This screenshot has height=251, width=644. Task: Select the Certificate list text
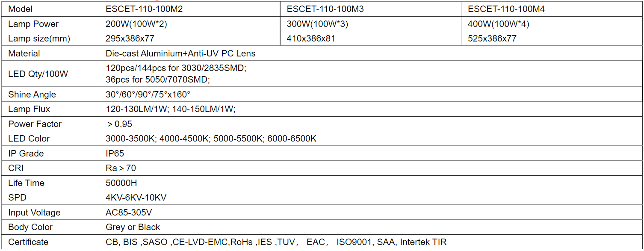coord(276,242)
